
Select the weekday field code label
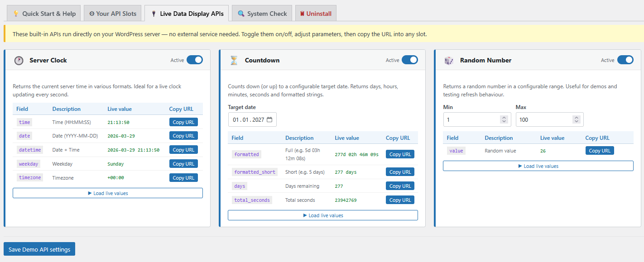point(28,164)
